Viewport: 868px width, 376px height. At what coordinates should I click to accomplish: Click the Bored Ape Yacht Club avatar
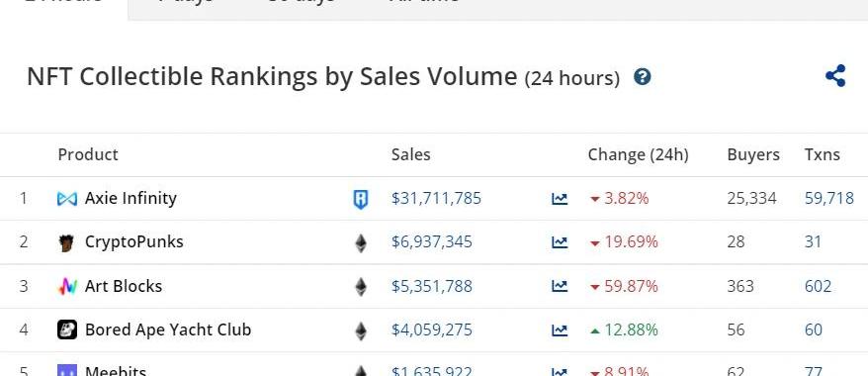[x=67, y=330]
